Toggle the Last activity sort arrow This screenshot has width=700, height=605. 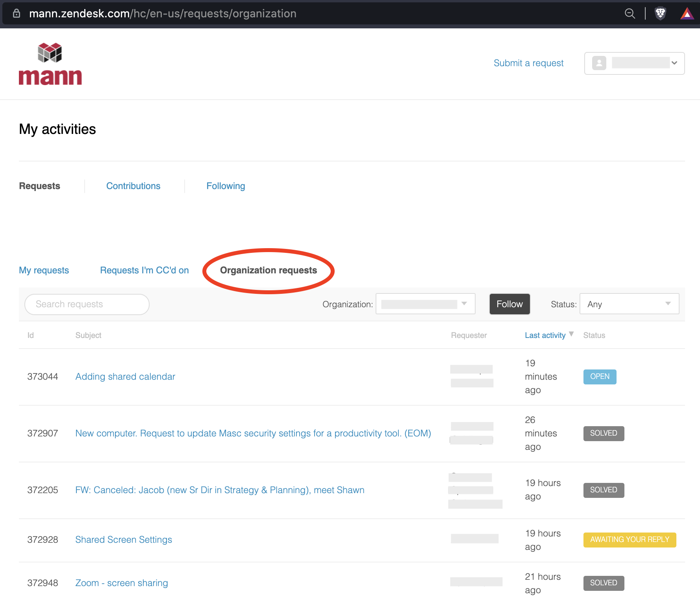(571, 334)
